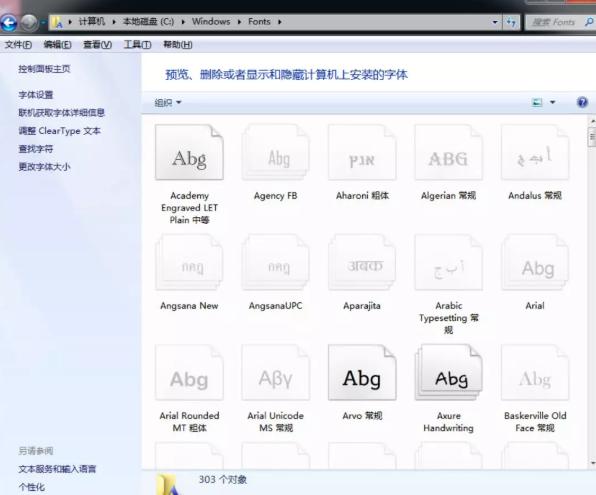This screenshot has height=495, width=596.
Task: Select the Baskerville Old Face font icon
Action: point(535,373)
